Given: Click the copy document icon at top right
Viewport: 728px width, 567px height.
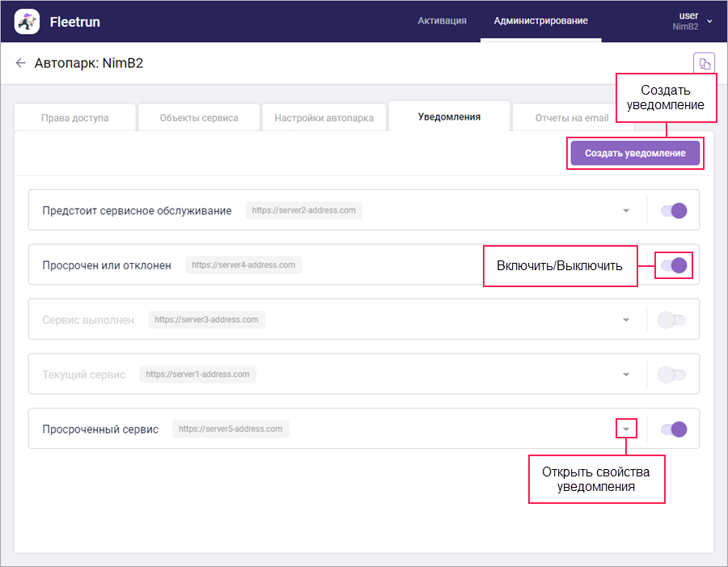Looking at the screenshot, I should pos(704,64).
